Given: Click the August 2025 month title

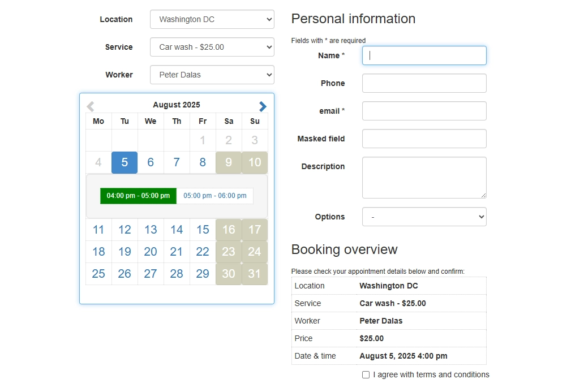Looking at the screenshot, I should click(177, 105).
